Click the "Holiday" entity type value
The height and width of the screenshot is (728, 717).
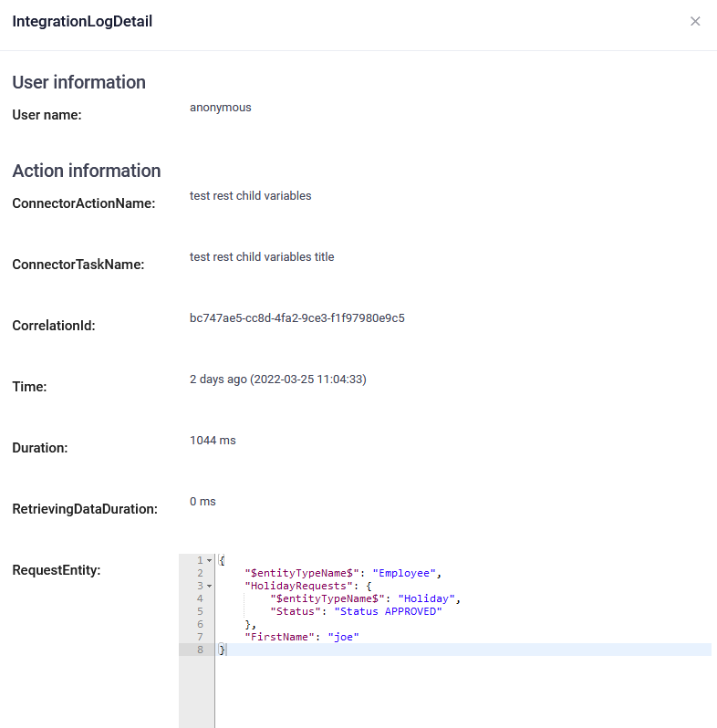pyautogui.click(x=427, y=598)
